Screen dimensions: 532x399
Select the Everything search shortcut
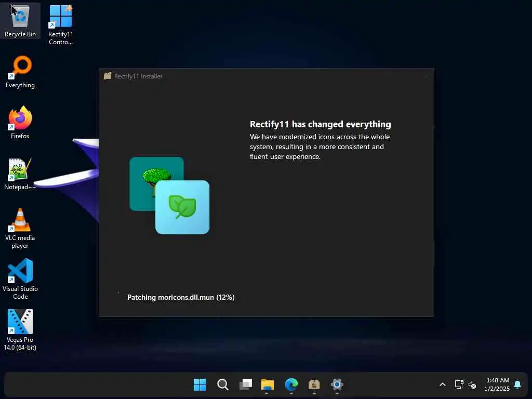point(20,72)
